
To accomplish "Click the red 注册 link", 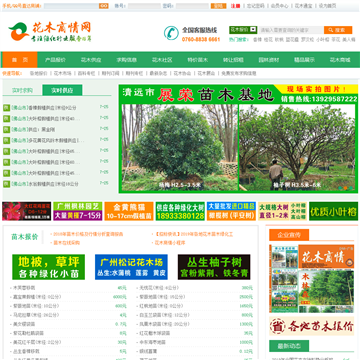I will [x=235, y=6].
